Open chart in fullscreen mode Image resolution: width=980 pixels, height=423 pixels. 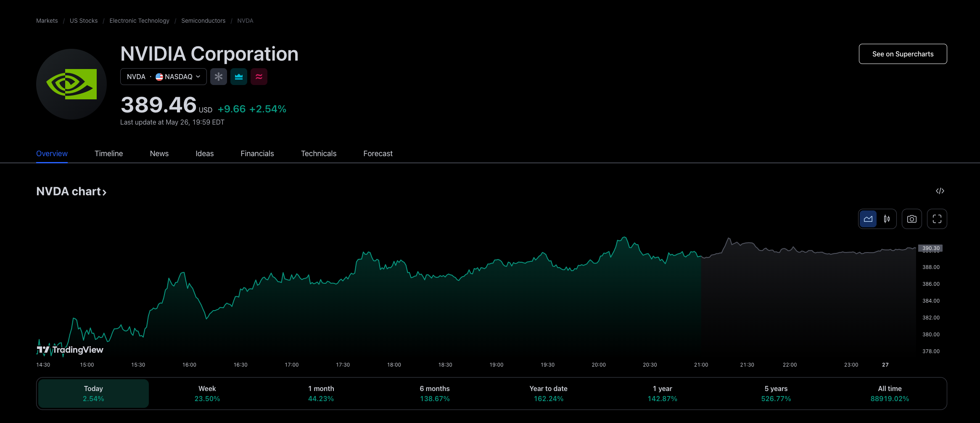click(x=937, y=219)
